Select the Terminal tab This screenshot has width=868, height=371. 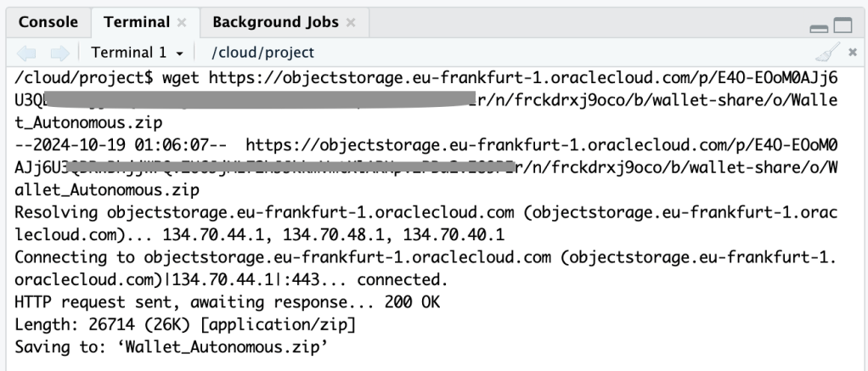132,22
